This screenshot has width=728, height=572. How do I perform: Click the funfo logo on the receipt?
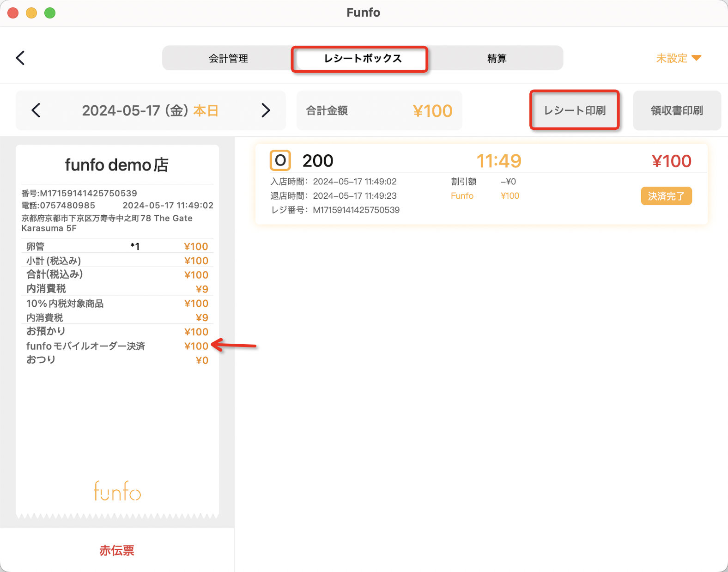pos(117,491)
